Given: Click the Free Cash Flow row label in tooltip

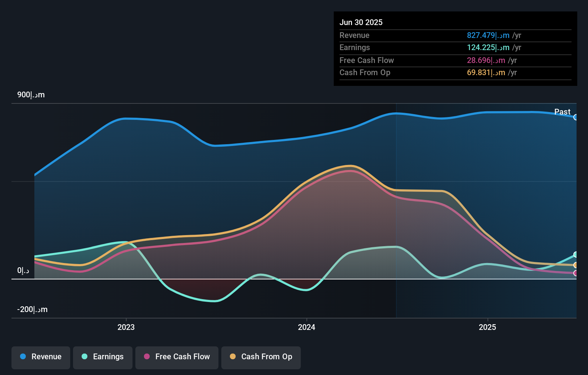Looking at the screenshot, I should (367, 60).
